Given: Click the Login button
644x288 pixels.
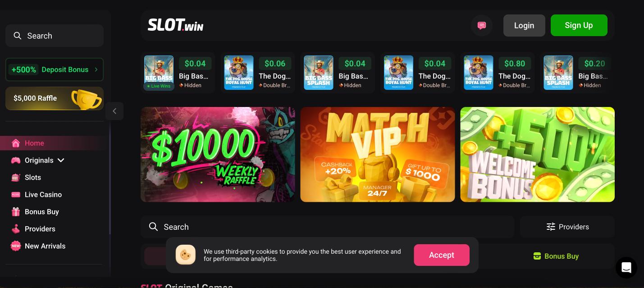Looking at the screenshot, I should pos(524,25).
